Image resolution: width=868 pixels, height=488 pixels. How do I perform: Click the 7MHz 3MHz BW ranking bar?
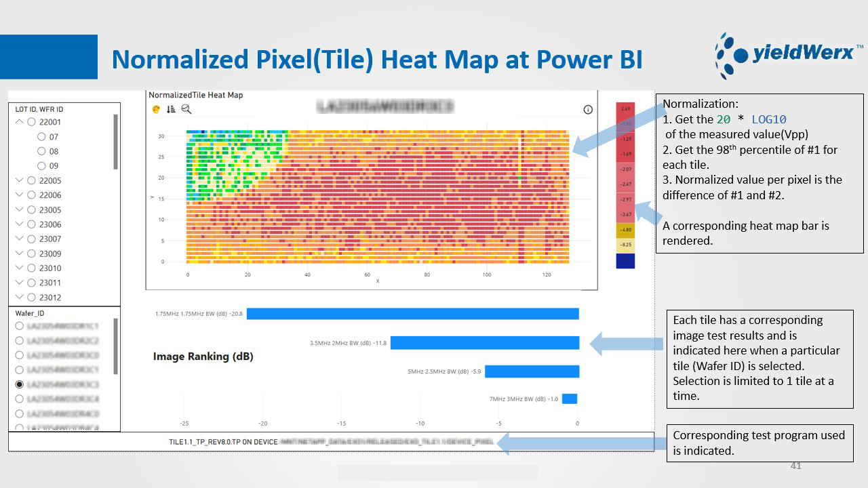(569, 399)
